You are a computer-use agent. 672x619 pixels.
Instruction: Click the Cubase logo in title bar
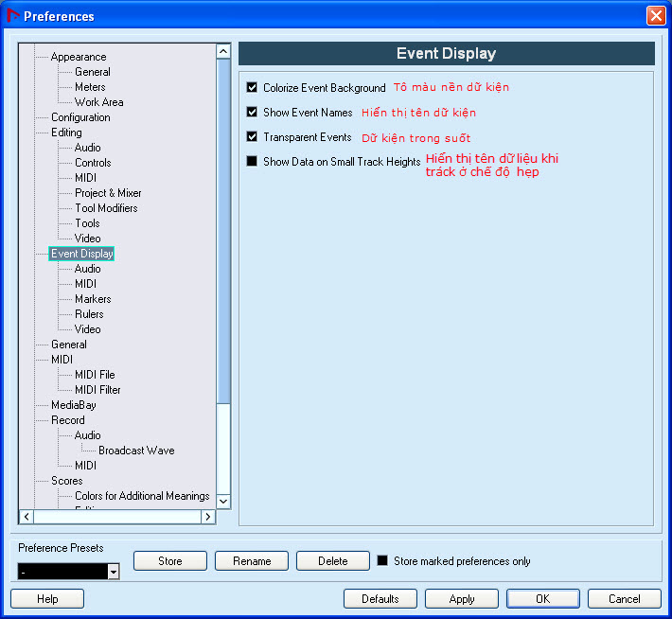(13, 16)
